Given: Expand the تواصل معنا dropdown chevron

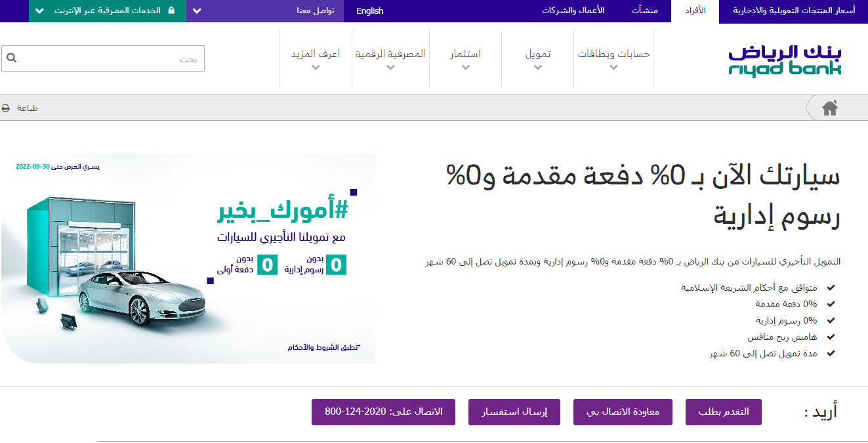Looking at the screenshot, I should (197, 11).
